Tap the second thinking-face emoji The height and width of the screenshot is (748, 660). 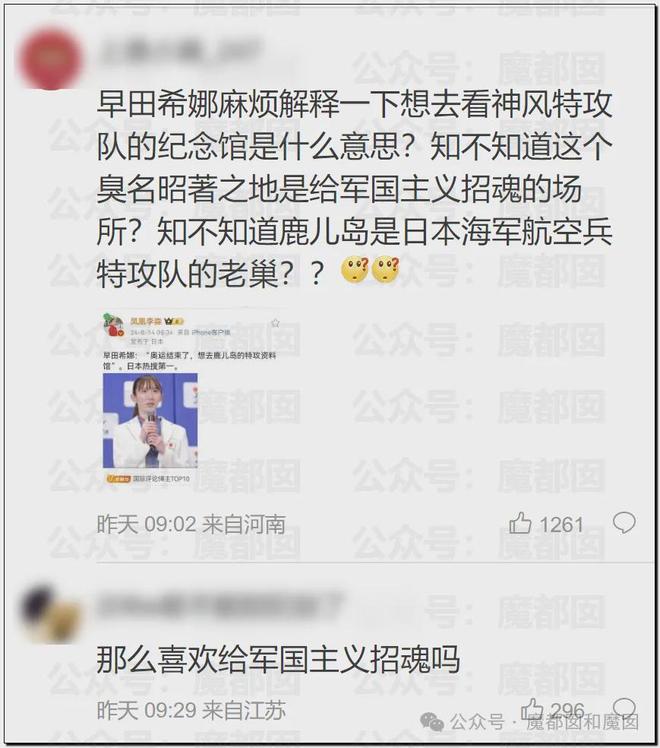tap(385, 270)
